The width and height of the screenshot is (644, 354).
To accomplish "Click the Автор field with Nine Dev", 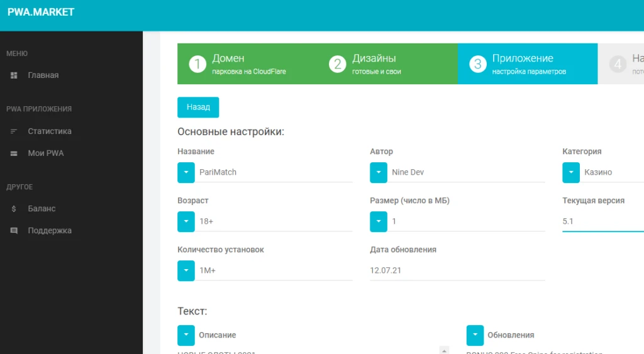I will click(466, 172).
